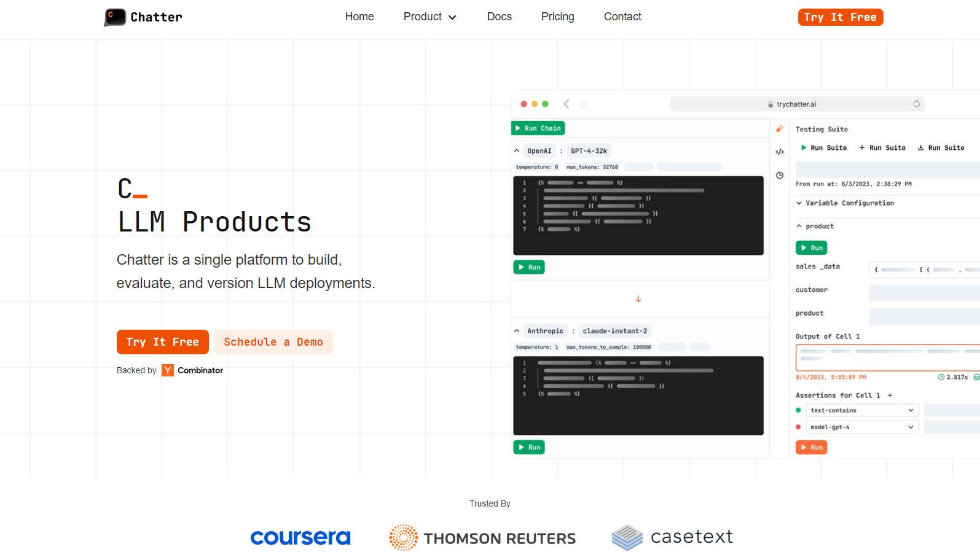Click Try It Free in header
The height and width of the screenshot is (552, 980).
coord(840,17)
